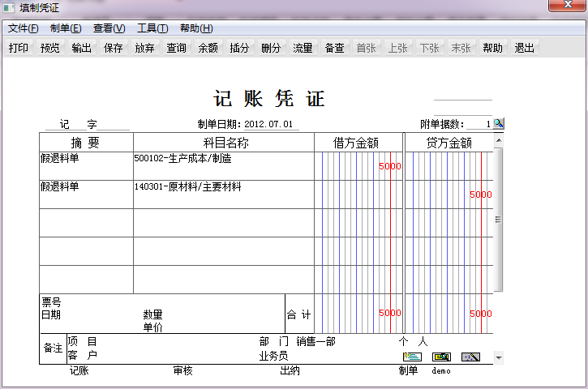Save the voucher with 保存

[x=114, y=48]
